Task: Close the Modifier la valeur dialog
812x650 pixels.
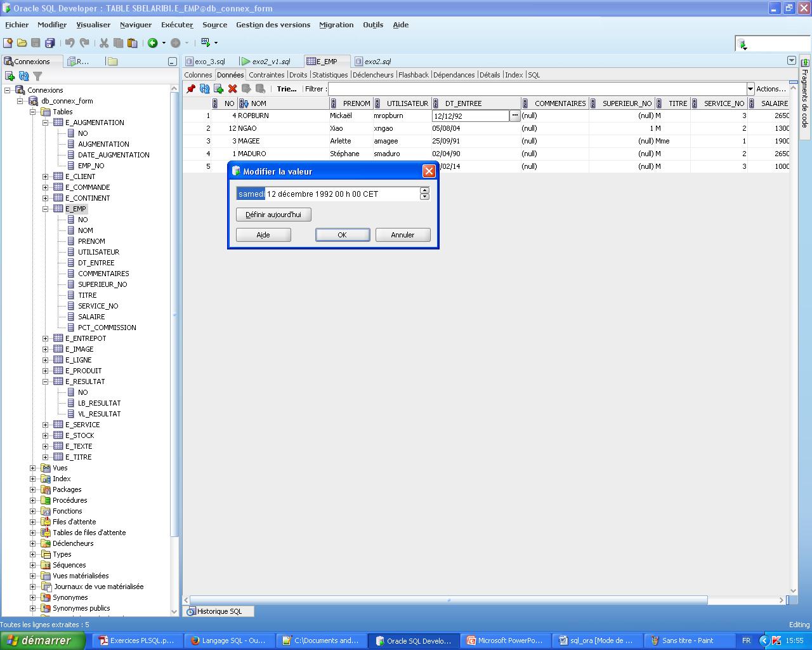Action: [x=429, y=171]
